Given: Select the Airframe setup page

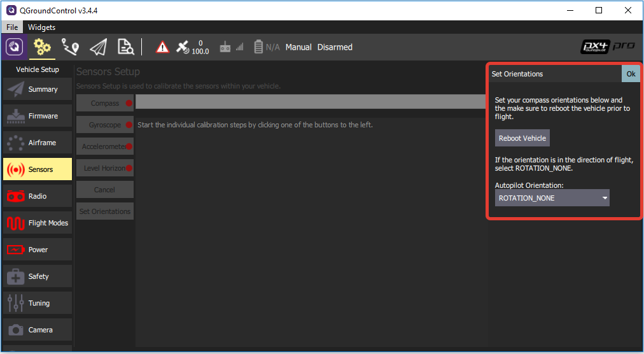Looking at the screenshot, I should point(38,143).
